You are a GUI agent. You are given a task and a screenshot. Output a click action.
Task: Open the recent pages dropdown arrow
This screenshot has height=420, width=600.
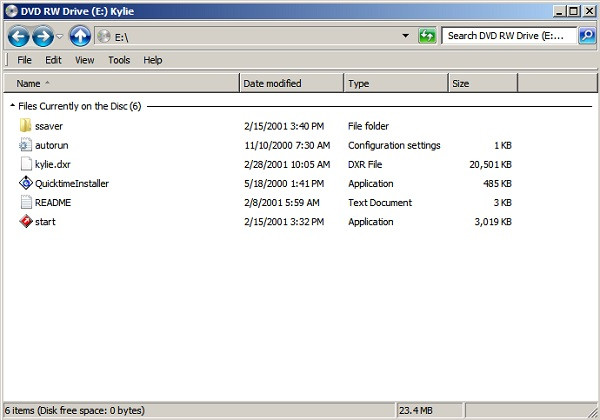[61, 37]
